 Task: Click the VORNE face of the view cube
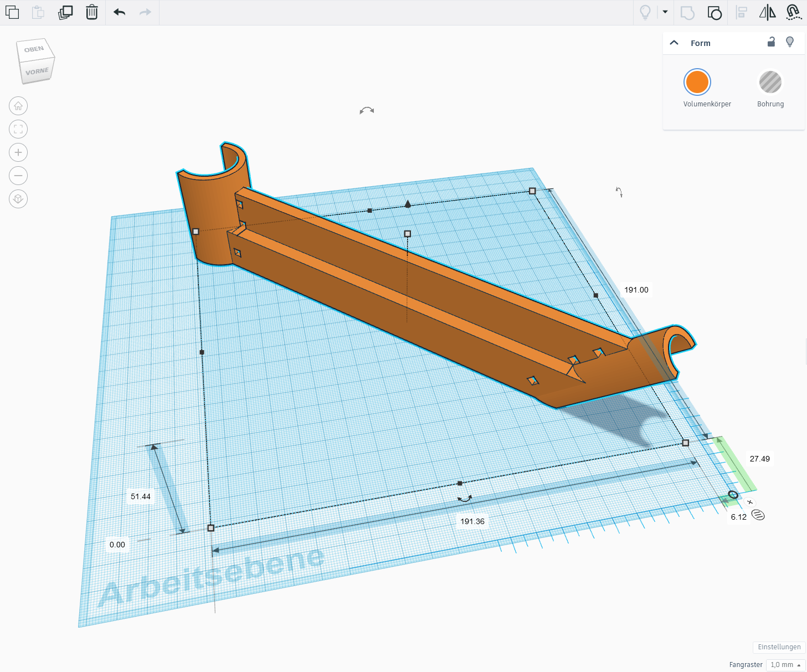coord(37,71)
